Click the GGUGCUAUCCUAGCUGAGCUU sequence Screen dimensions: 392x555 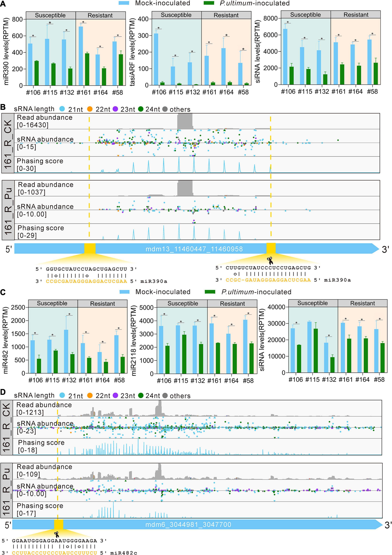coord(86,269)
